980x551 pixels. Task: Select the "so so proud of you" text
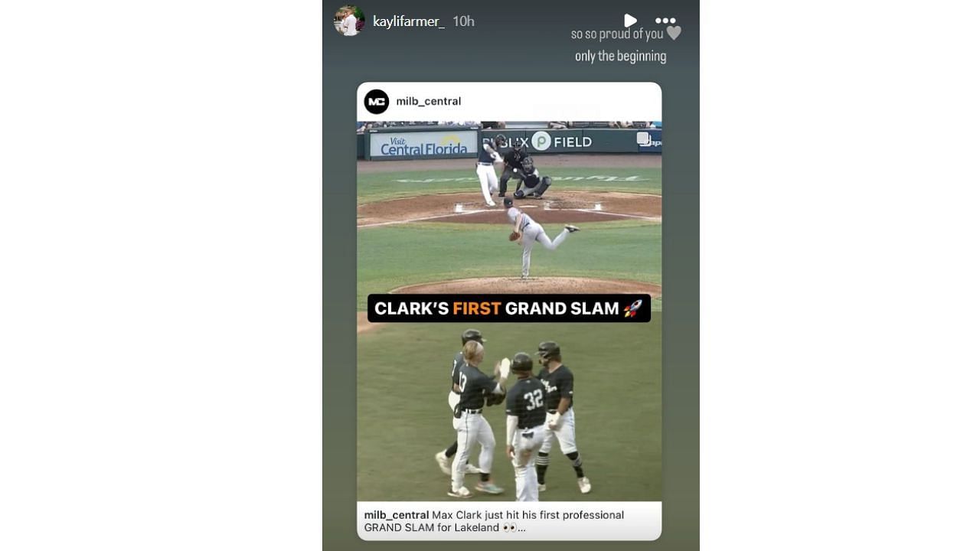[x=617, y=34]
